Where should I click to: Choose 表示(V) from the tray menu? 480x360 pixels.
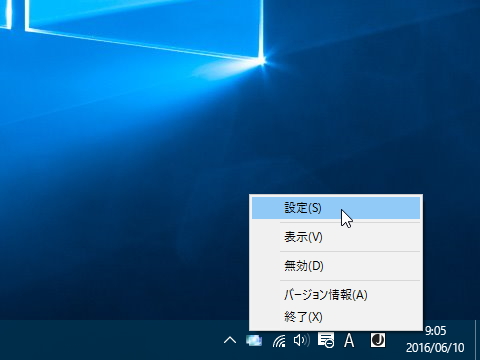click(336, 237)
